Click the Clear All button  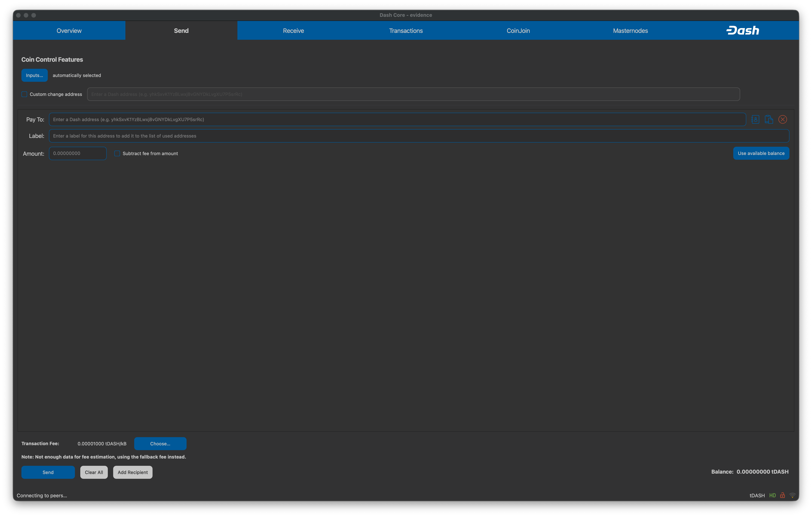(x=94, y=472)
